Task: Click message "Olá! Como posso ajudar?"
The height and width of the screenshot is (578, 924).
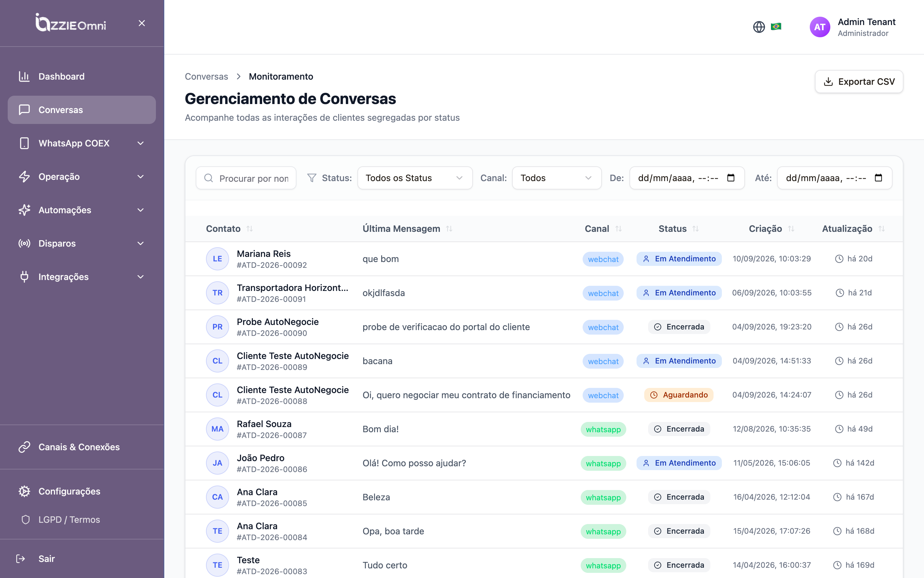Action: coord(414,463)
